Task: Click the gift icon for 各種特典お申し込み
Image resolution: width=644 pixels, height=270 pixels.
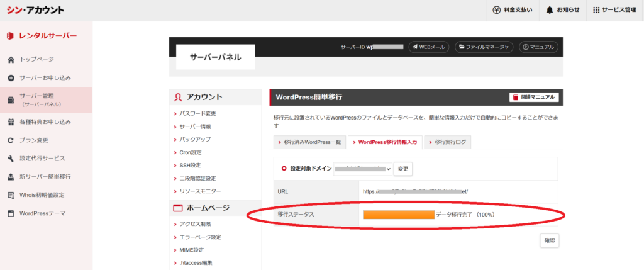Action: (x=11, y=121)
